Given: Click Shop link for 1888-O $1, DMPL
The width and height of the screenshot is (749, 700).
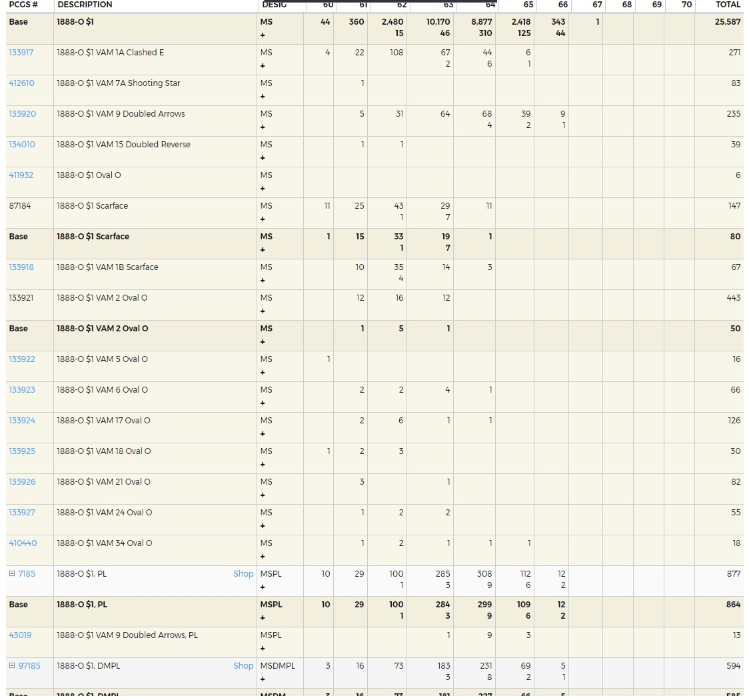Looking at the screenshot, I should tap(243, 665).
